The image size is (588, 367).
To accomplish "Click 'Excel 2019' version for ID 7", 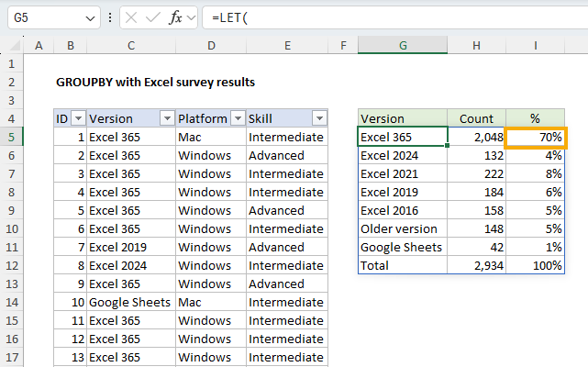I will point(131,248).
